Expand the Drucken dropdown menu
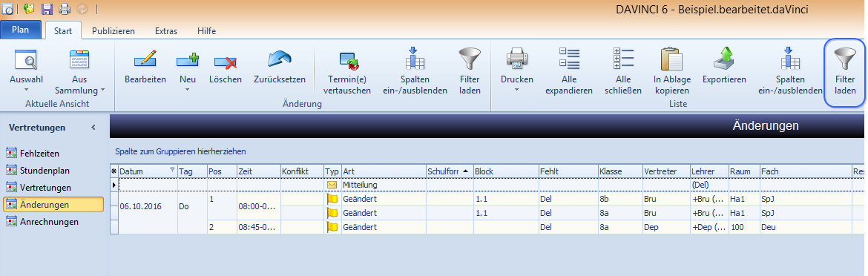Screen dimensions: 868x276 coord(516,90)
